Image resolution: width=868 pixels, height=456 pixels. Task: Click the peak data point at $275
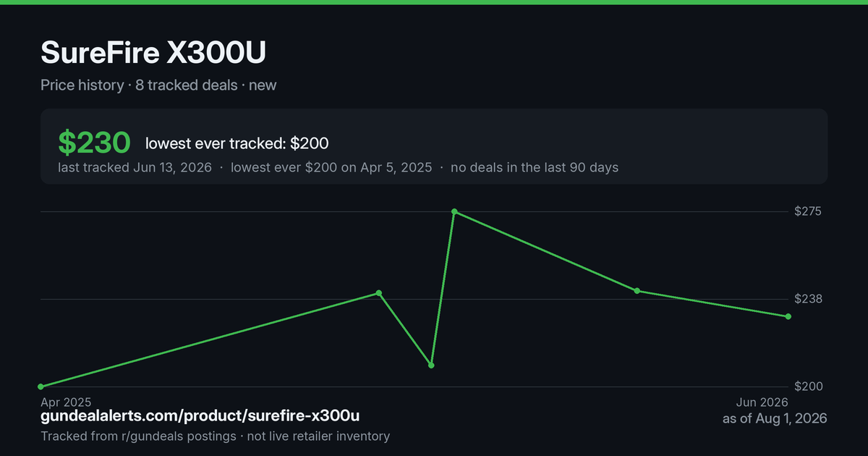(454, 212)
